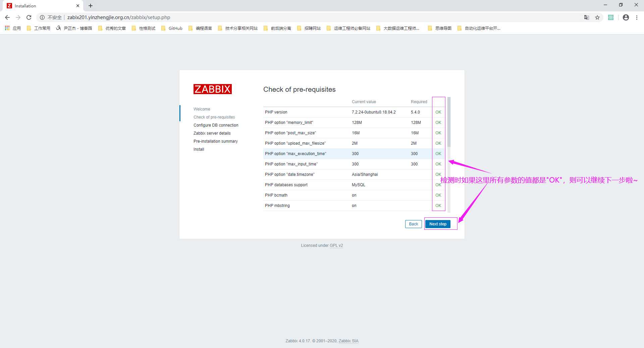The width and height of the screenshot is (644, 348).
Task: Select Pre-installation summary step
Action: [216, 141]
